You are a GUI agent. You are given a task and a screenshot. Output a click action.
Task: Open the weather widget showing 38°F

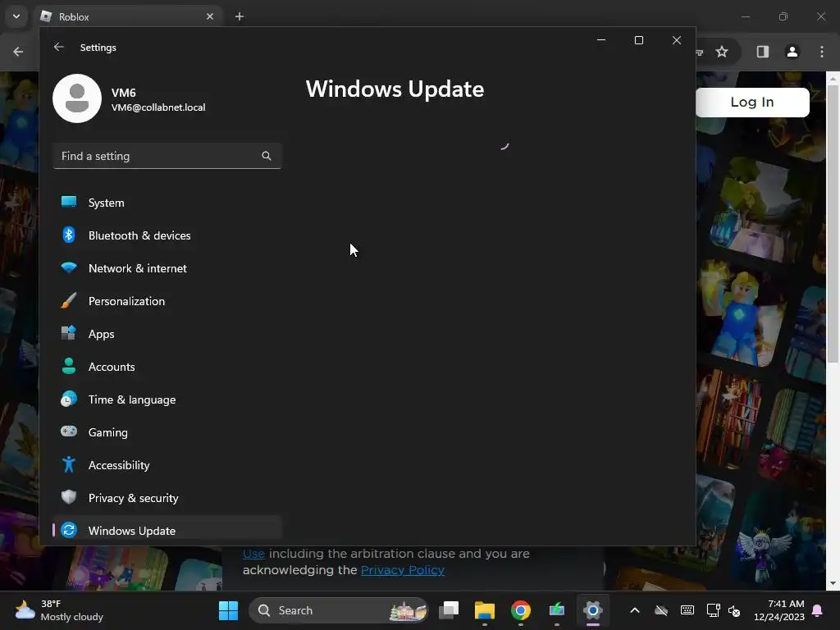[x=59, y=610]
